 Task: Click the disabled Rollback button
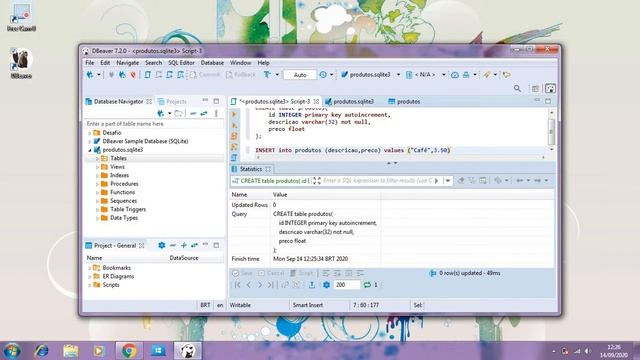[241, 75]
